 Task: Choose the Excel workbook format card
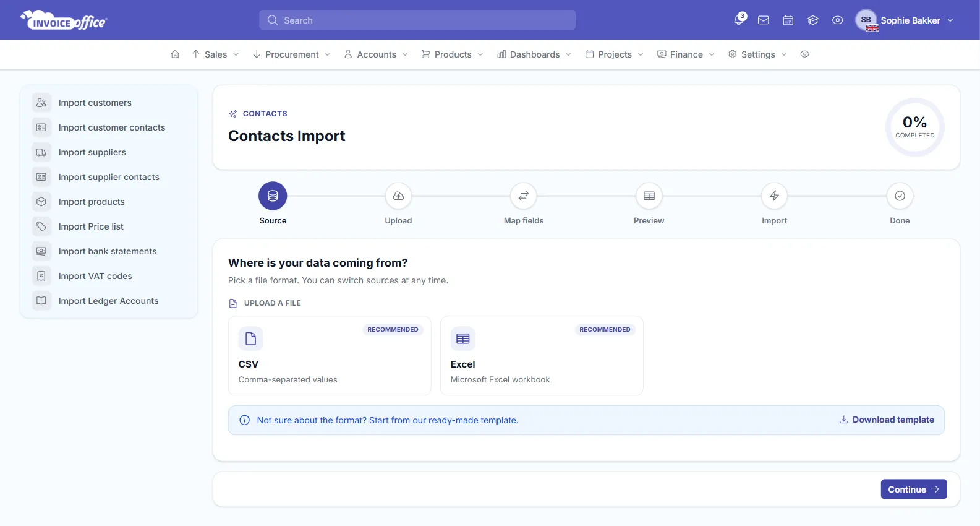tap(542, 356)
